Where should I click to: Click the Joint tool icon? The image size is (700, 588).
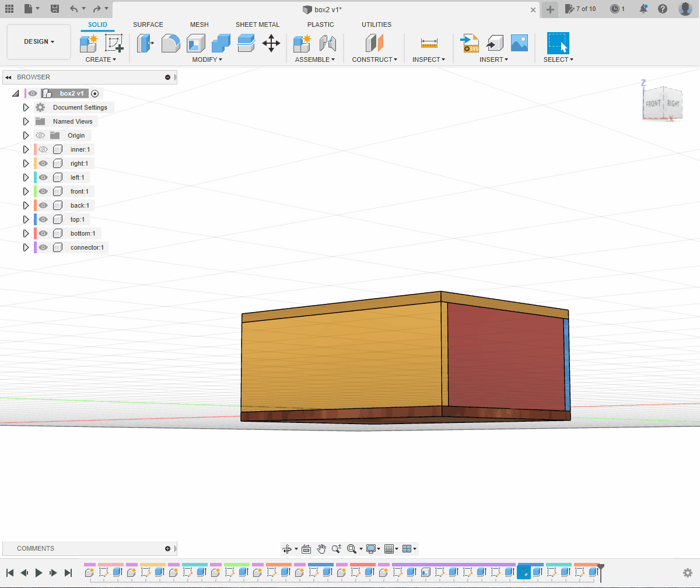click(328, 43)
